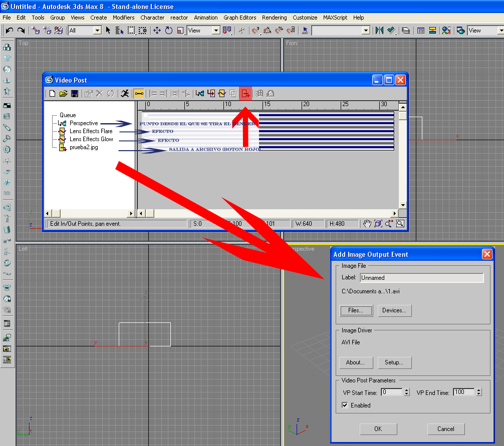This screenshot has width=504, height=446.
Task: Click Video Post Zoom Region icon
Action: point(400,223)
